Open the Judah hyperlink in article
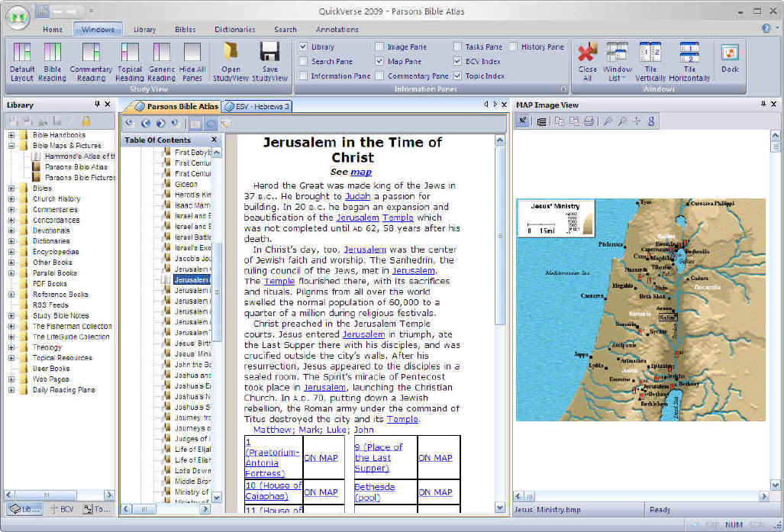784x532 pixels. coord(357,196)
